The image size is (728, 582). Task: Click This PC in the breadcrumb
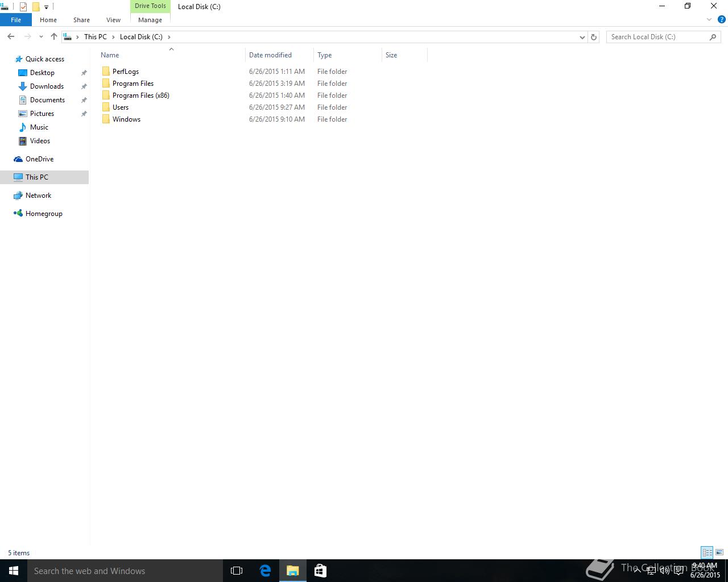(x=96, y=37)
